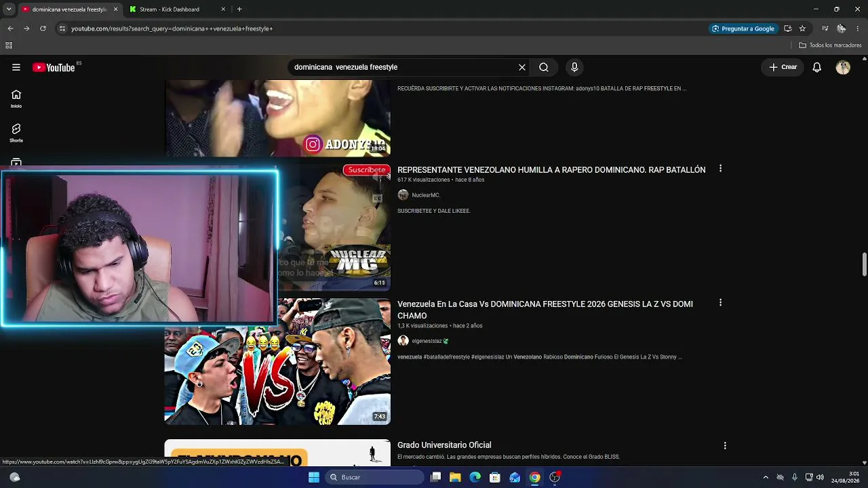868x488 pixels.
Task: Go forward with the browser forward arrow
Action: [26, 28]
